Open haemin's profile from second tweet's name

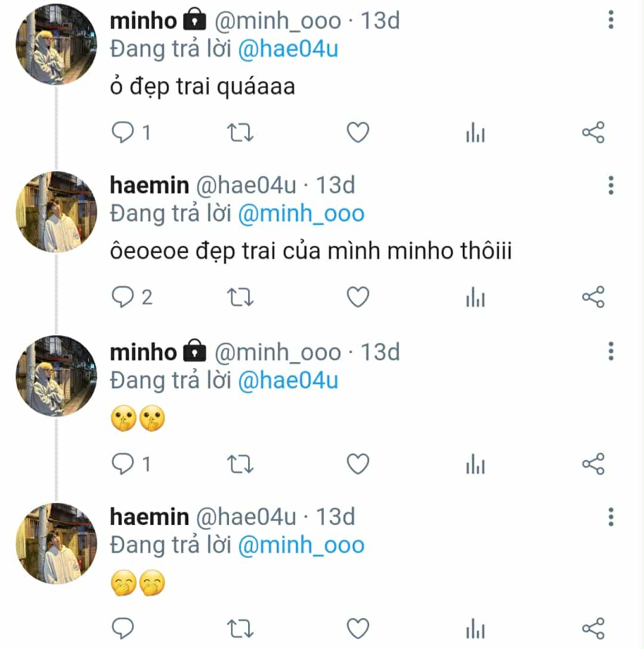point(149,186)
